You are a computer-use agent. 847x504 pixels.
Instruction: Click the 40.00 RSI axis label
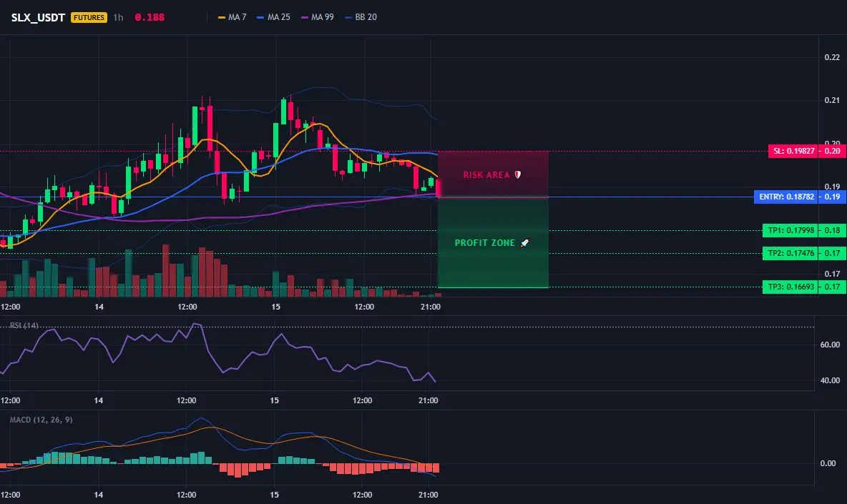[830, 380]
